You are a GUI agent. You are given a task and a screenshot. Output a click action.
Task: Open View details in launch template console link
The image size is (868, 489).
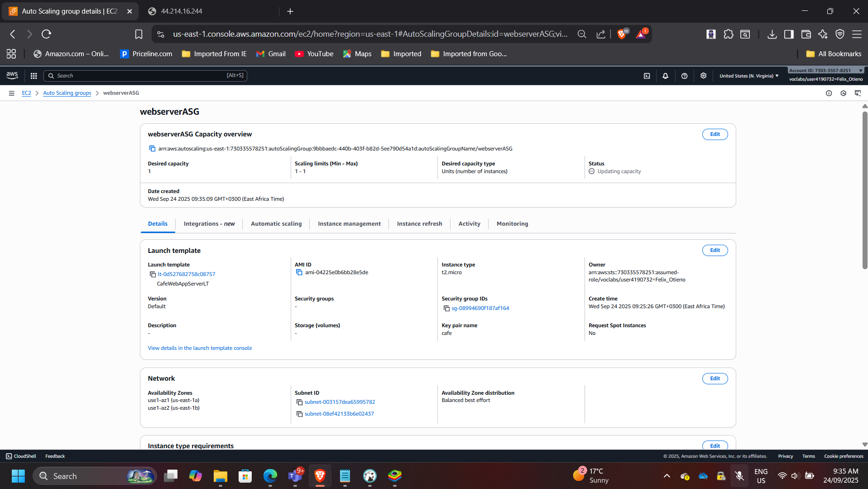point(200,348)
